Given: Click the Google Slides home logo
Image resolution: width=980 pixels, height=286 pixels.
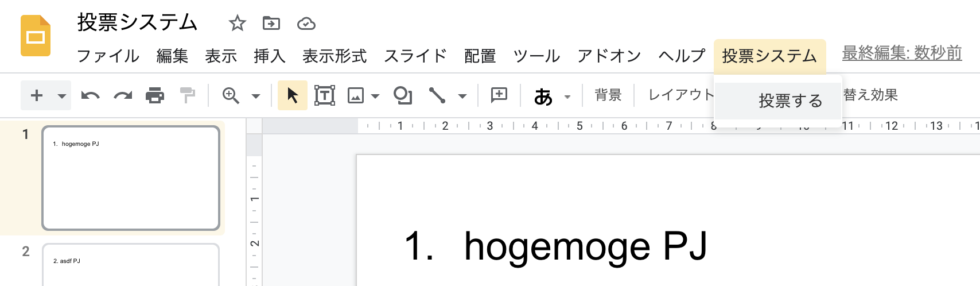Looking at the screenshot, I should 36,36.
